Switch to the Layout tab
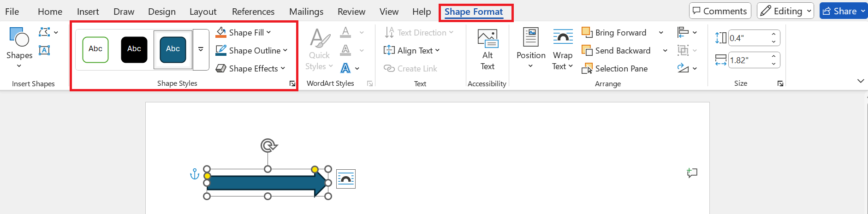 coord(203,12)
